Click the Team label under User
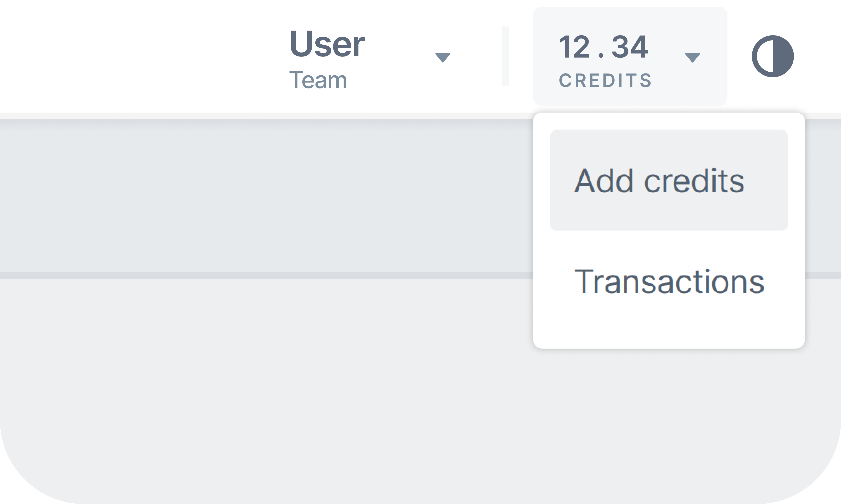 (318, 80)
